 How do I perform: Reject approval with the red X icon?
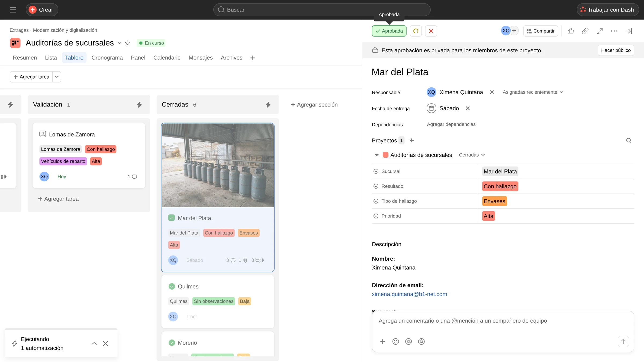click(431, 31)
